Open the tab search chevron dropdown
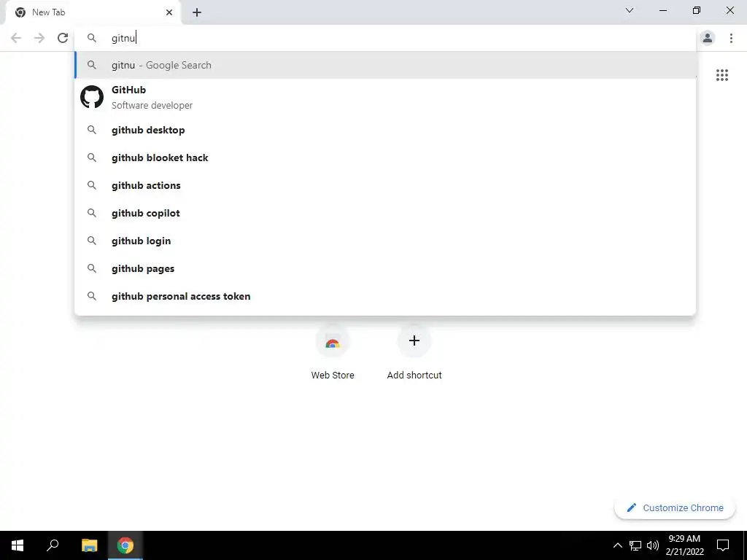The height and width of the screenshot is (560, 747). coord(630,10)
